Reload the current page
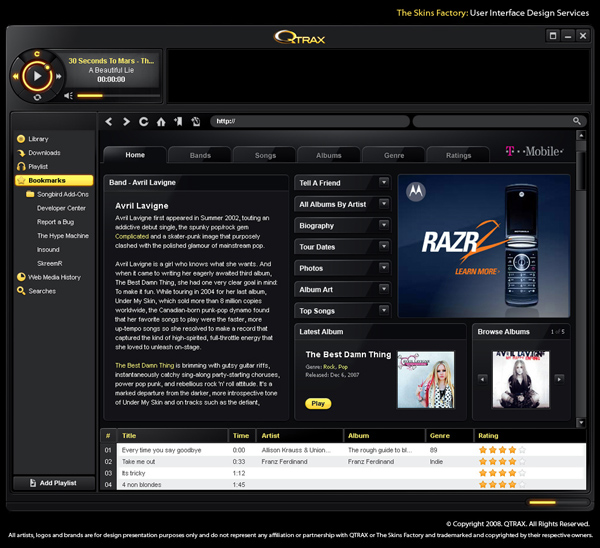The height and width of the screenshot is (548, 600). coord(143,122)
